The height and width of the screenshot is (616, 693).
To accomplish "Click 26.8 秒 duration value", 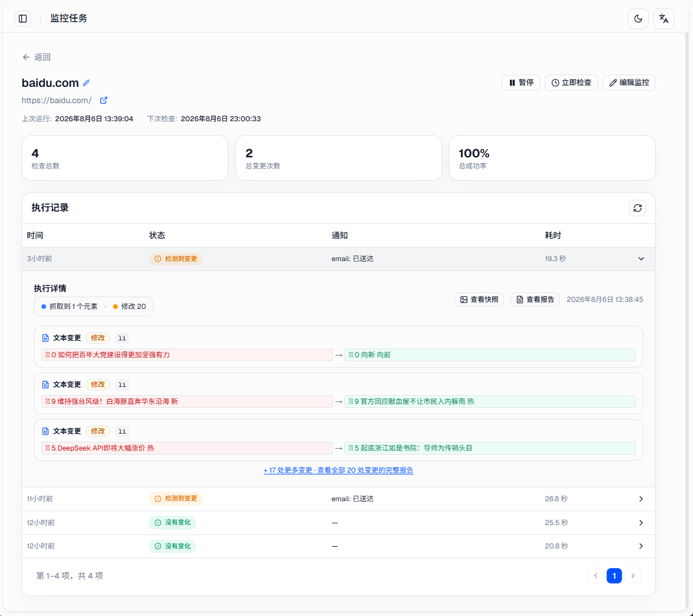I will [x=556, y=499].
